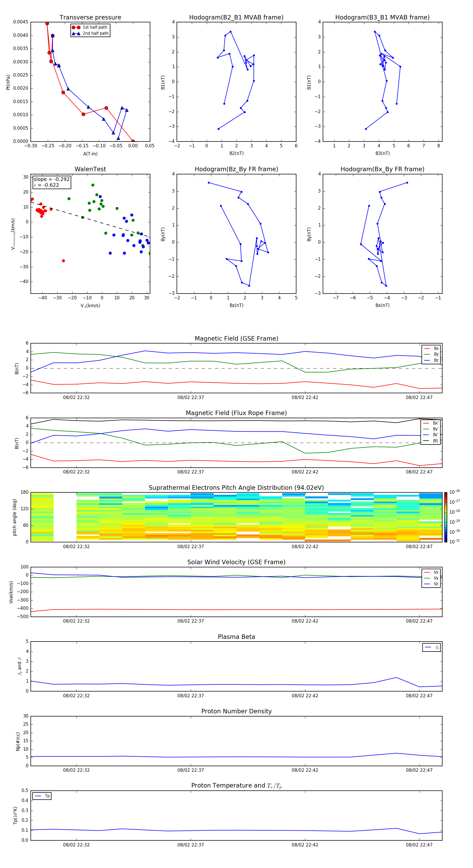Click the colorbar's bottom tick label 10^-31
473x868 pixels.
455,542
